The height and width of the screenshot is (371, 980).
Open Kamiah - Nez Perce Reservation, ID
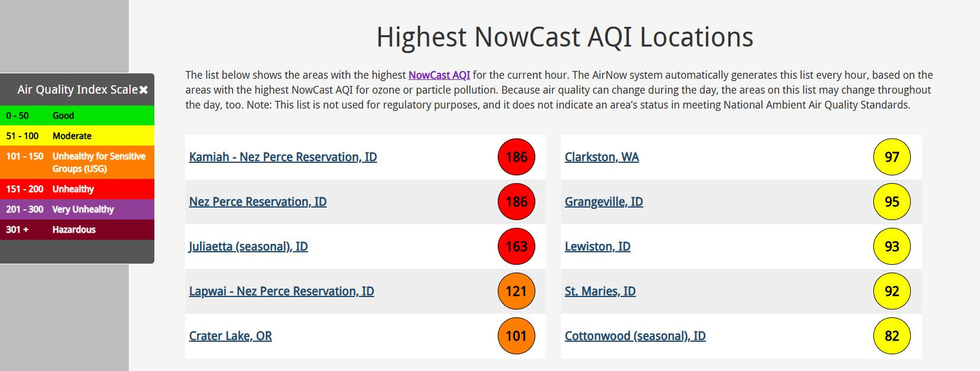point(283,157)
